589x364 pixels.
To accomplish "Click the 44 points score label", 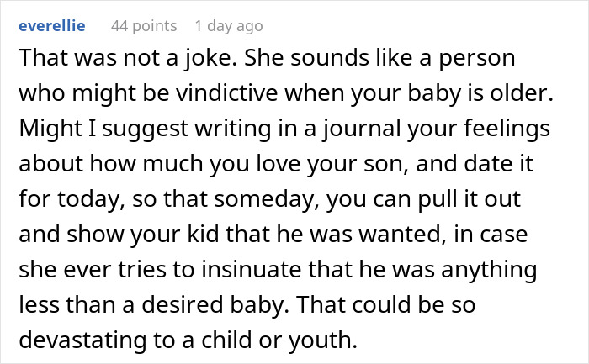I will tap(144, 26).
